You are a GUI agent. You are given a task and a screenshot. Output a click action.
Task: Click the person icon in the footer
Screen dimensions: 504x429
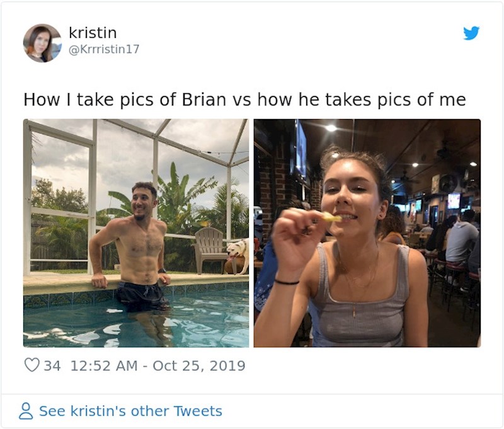26,411
